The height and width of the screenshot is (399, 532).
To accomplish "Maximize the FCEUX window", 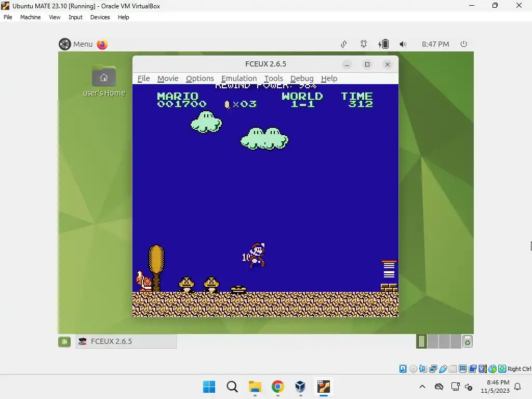I will point(367,64).
